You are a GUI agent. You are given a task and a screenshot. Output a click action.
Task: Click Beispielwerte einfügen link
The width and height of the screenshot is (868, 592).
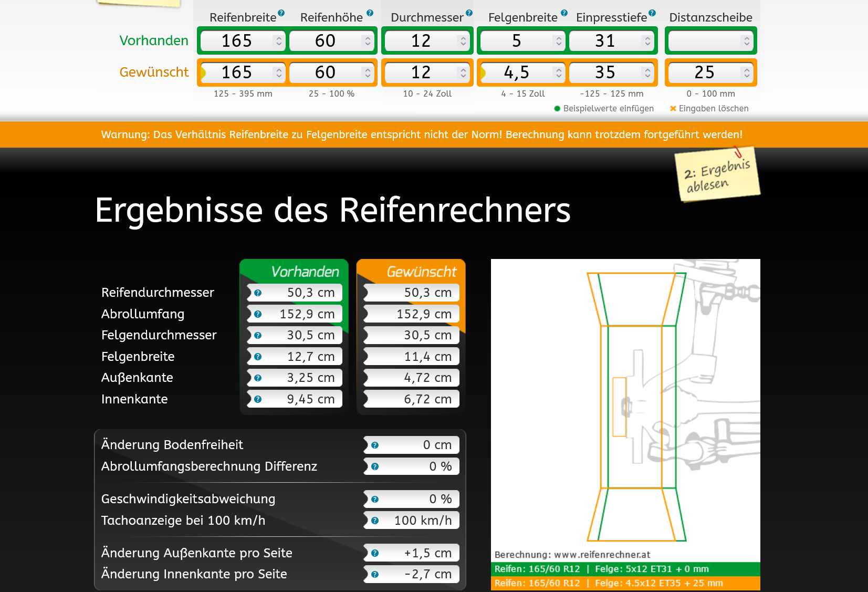tap(608, 109)
